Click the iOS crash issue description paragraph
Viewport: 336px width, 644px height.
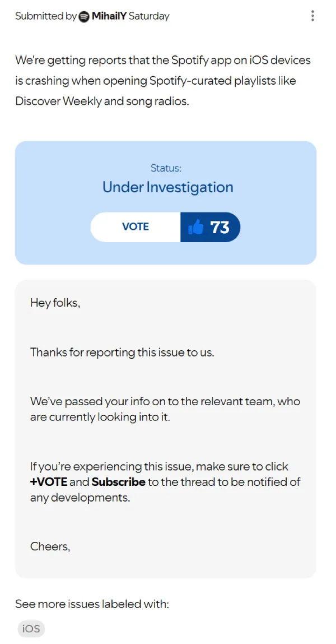coord(162,81)
